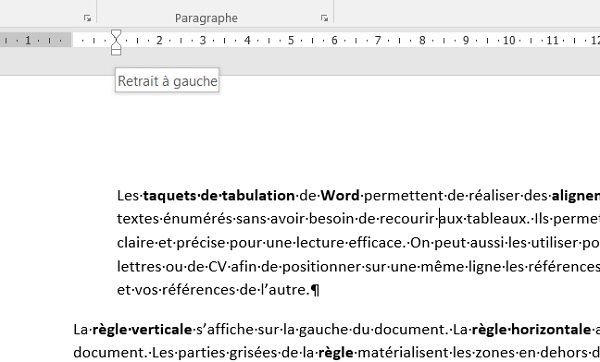
Task: Click the bold words 'règle horizontale'
Action: 531,329
